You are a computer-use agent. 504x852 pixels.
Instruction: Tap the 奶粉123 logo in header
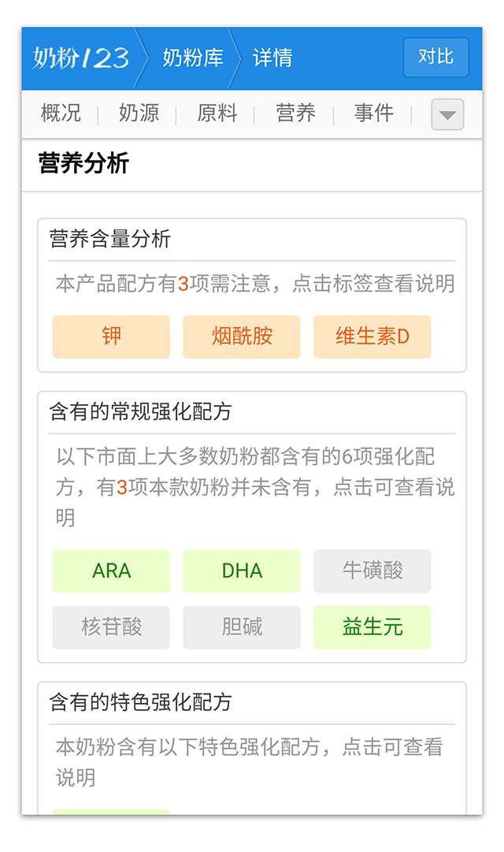tap(81, 58)
